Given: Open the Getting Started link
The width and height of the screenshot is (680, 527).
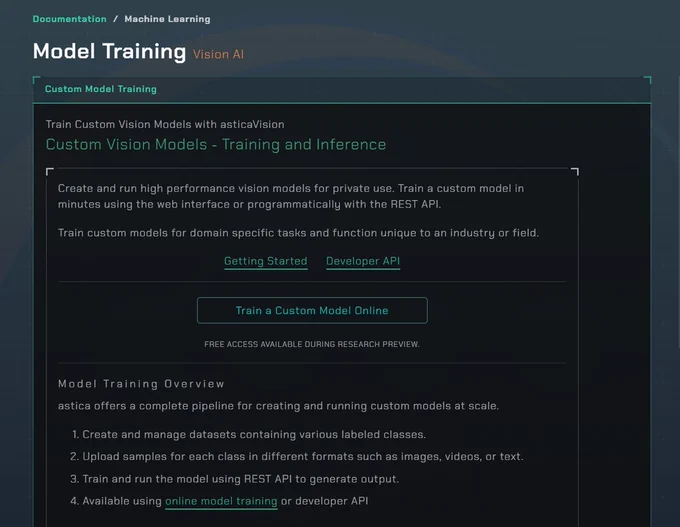Looking at the screenshot, I should (265, 261).
